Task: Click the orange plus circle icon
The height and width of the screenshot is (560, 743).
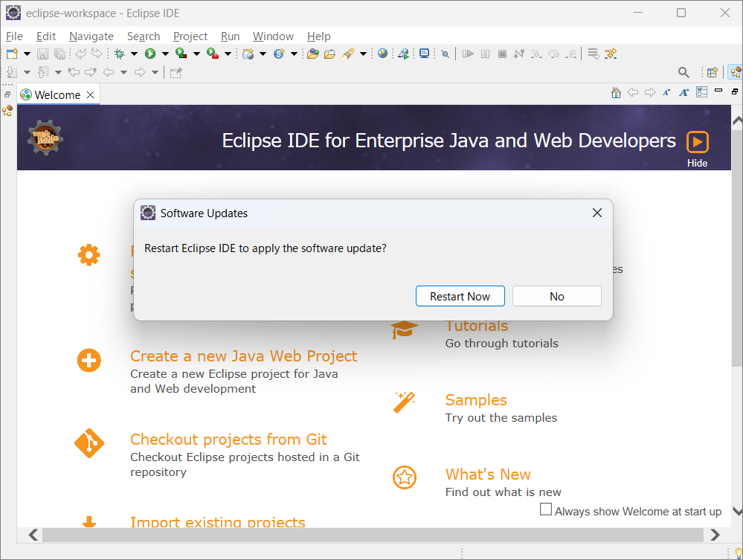Action: click(x=89, y=361)
